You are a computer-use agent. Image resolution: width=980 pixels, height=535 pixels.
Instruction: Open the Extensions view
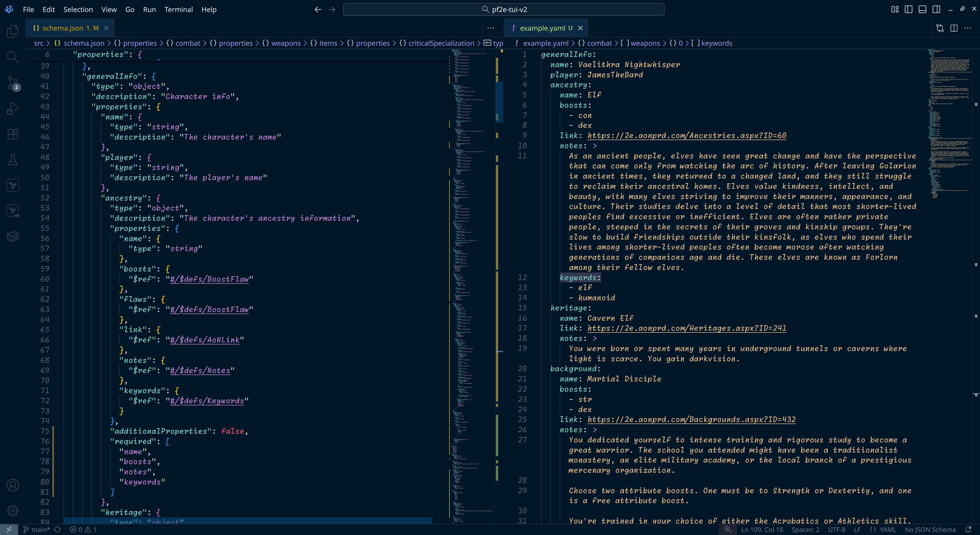13,134
